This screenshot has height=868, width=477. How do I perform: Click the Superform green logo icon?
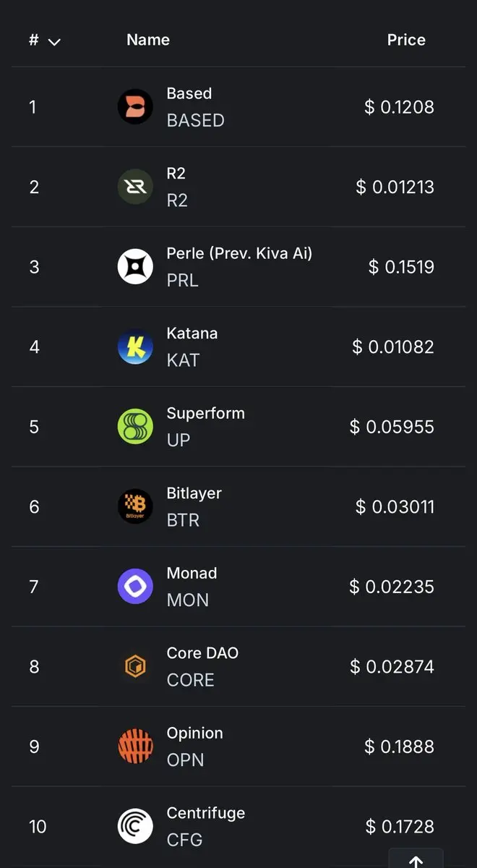[135, 427]
